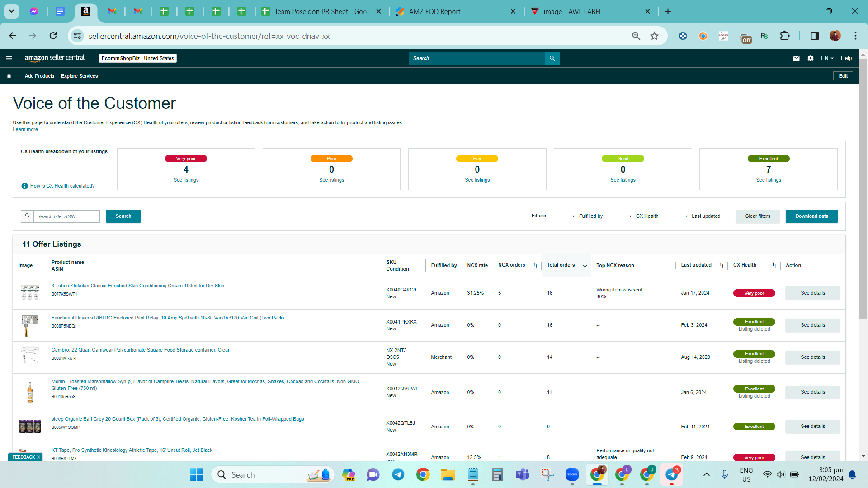This screenshot has height=488, width=868.
Task: Click the info icon beside CX Health calculated
Action: (25, 186)
